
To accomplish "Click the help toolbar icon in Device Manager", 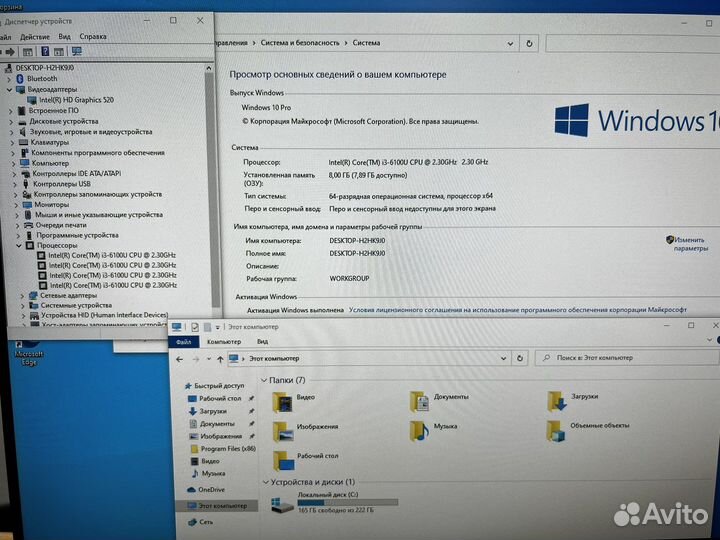I will click(x=45, y=51).
